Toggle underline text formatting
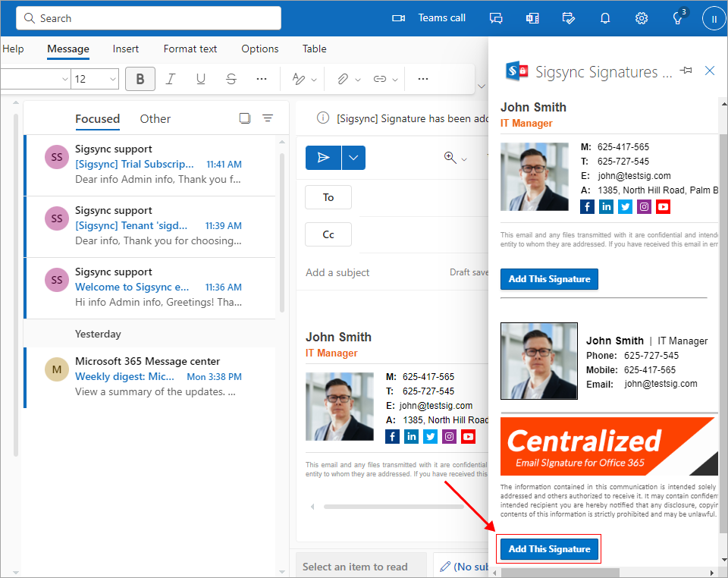The width and height of the screenshot is (728, 578). 201,79
